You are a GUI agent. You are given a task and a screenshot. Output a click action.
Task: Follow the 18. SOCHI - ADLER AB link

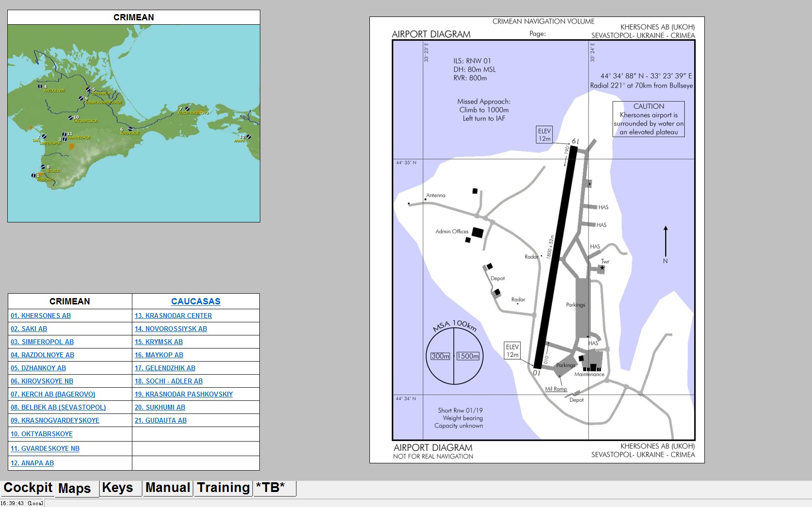coord(169,381)
